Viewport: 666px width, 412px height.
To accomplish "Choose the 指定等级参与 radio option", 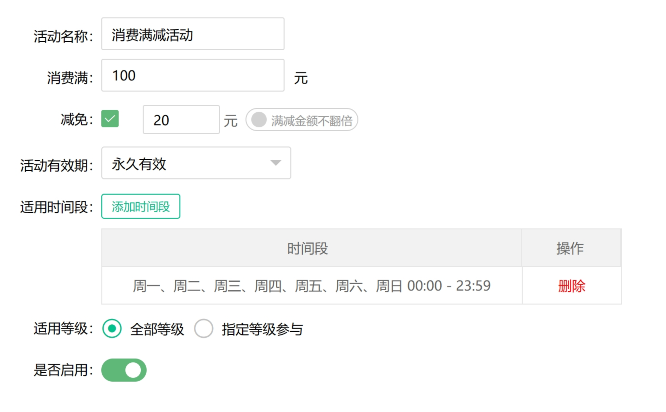I will tap(204, 328).
